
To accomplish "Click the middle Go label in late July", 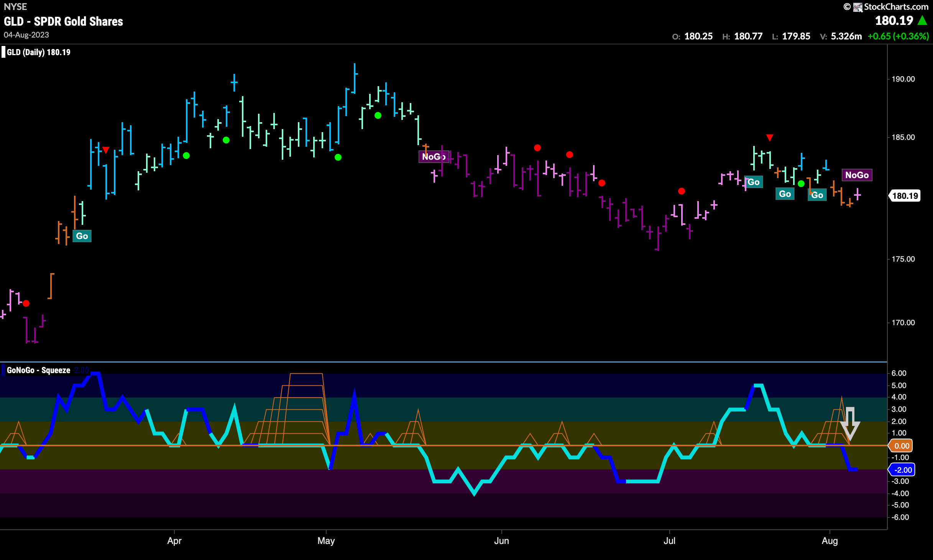I will pyautogui.click(x=785, y=194).
